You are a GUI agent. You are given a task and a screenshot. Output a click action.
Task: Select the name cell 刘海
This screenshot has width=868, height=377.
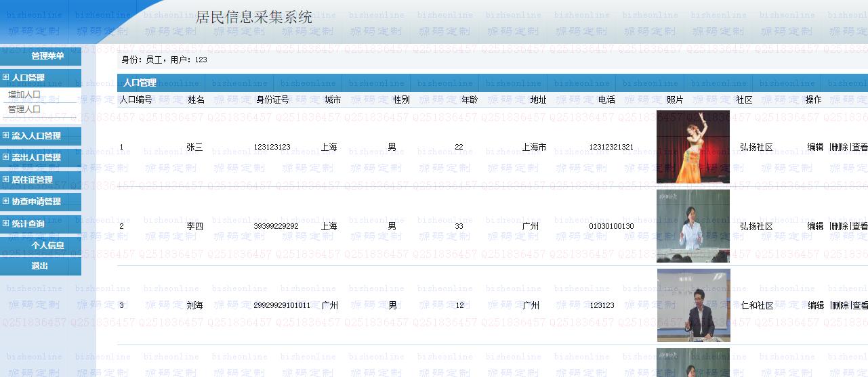click(x=194, y=305)
